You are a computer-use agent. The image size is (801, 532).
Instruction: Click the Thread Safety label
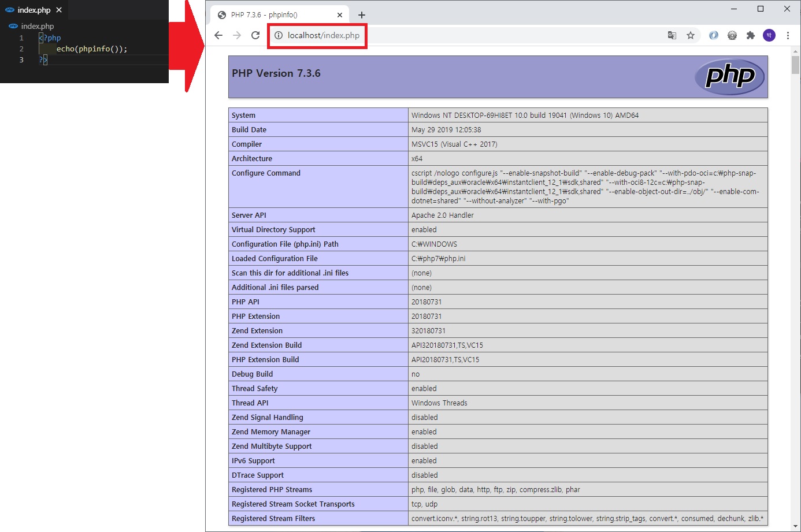(255, 389)
